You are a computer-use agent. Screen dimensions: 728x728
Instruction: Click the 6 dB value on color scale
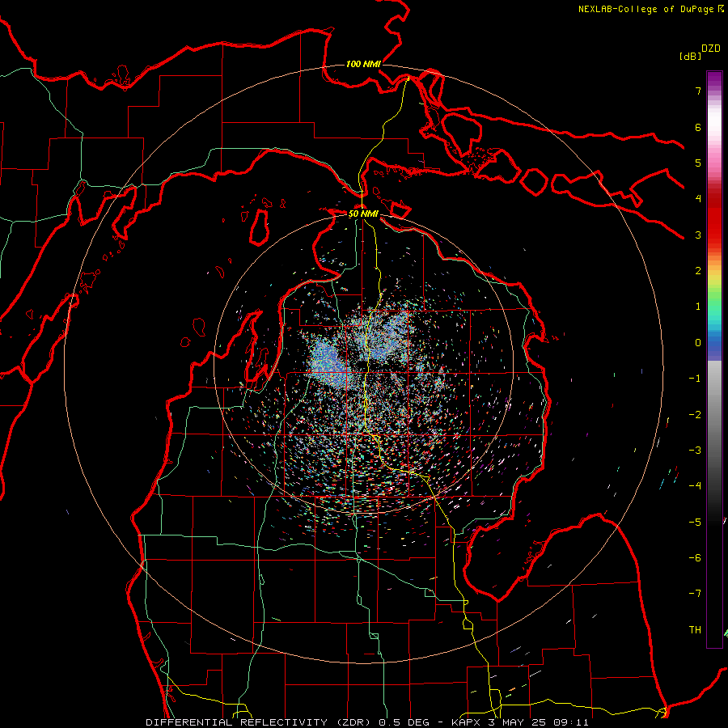698,127
